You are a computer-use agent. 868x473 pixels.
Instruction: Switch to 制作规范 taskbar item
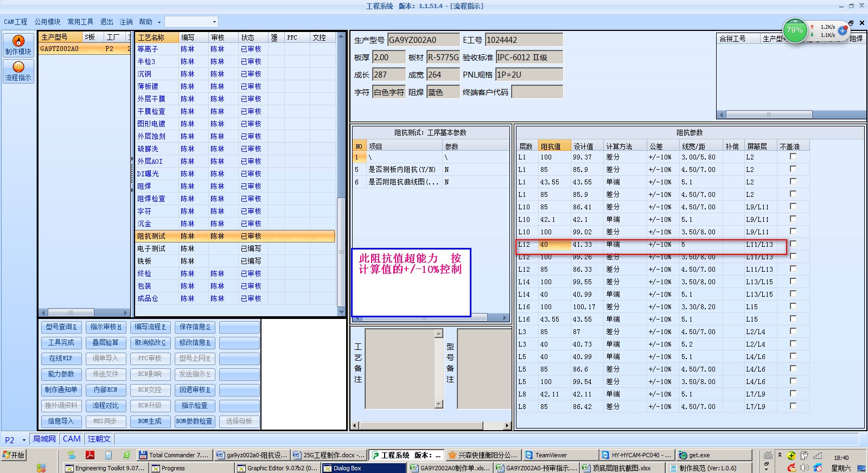tap(708, 468)
